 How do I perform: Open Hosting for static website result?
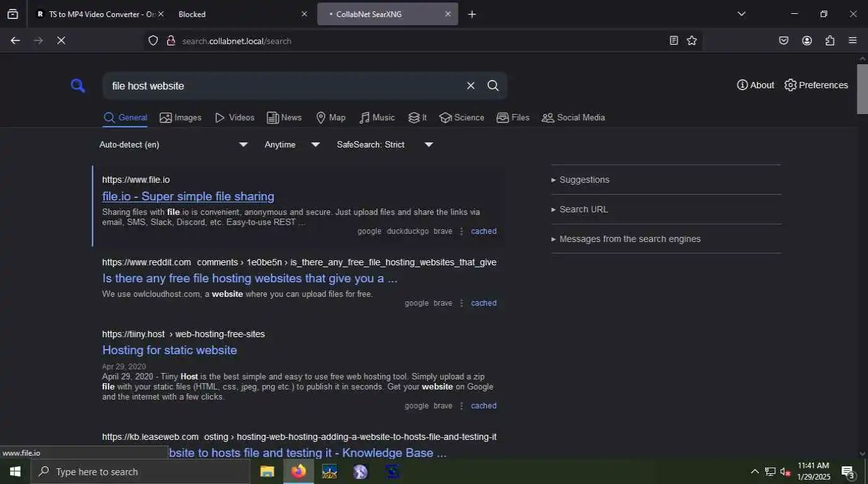pos(170,350)
